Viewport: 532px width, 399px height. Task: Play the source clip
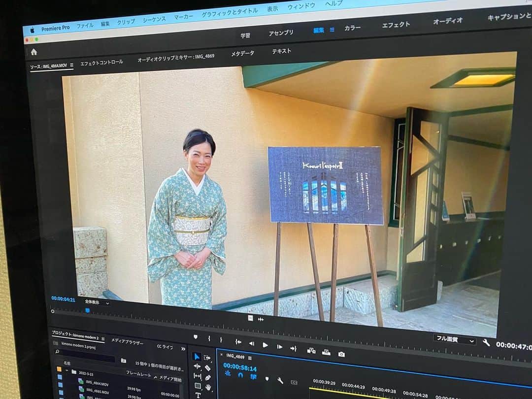[265, 345]
